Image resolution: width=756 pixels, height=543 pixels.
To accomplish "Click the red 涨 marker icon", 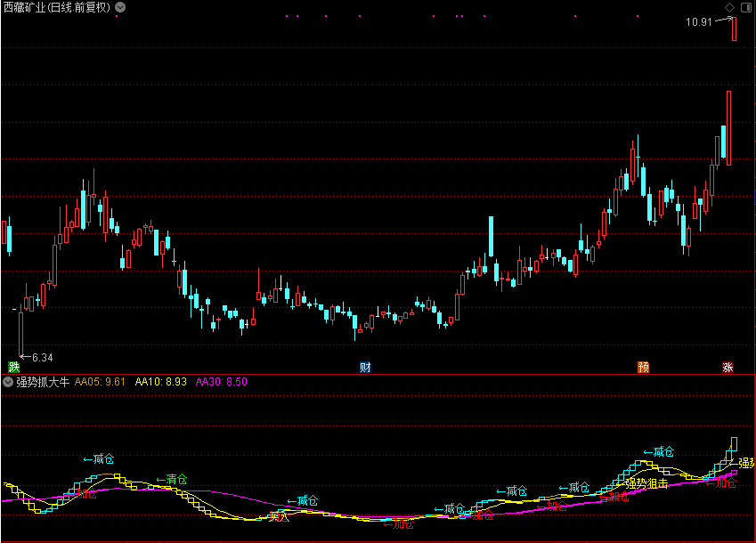I will 728,367.
